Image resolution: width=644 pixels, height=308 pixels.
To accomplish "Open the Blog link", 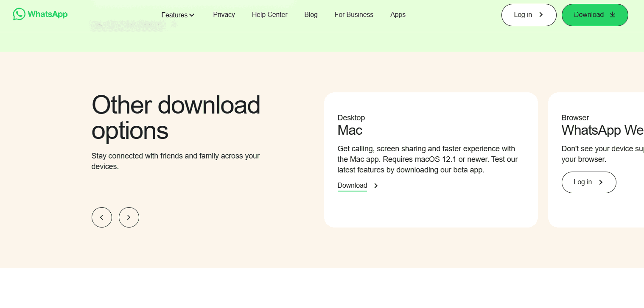I will [x=311, y=14].
